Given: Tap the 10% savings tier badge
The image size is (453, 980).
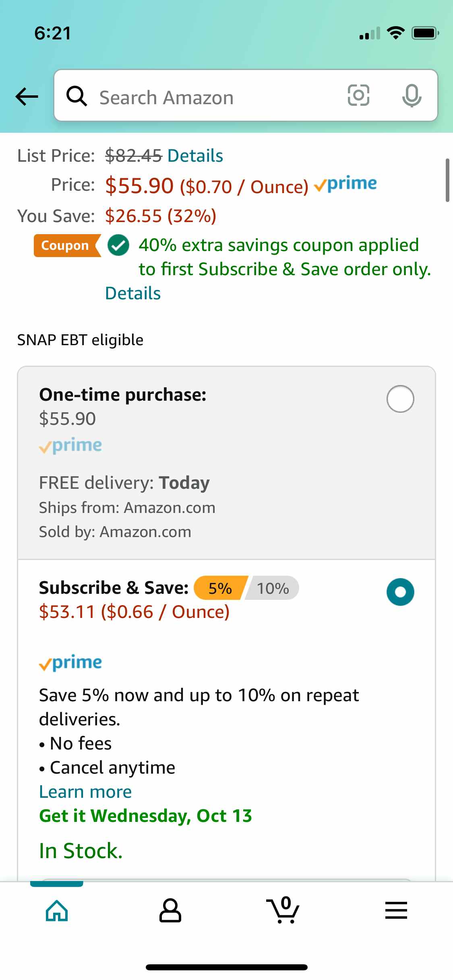Looking at the screenshot, I should coord(273,588).
